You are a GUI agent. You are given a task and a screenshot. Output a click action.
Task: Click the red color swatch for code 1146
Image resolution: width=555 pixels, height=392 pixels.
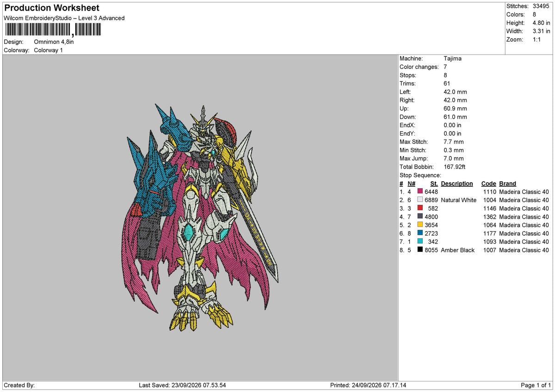(420, 208)
